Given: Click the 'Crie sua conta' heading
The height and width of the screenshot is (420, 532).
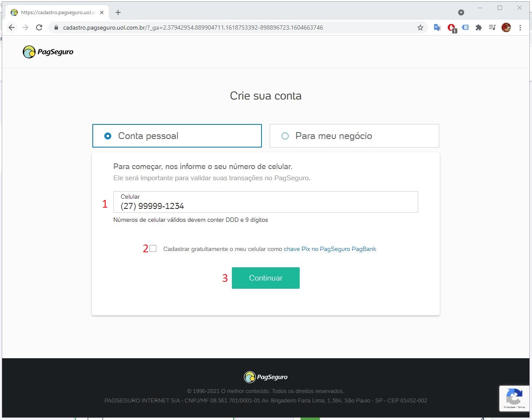Looking at the screenshot, I should (266, 96).
